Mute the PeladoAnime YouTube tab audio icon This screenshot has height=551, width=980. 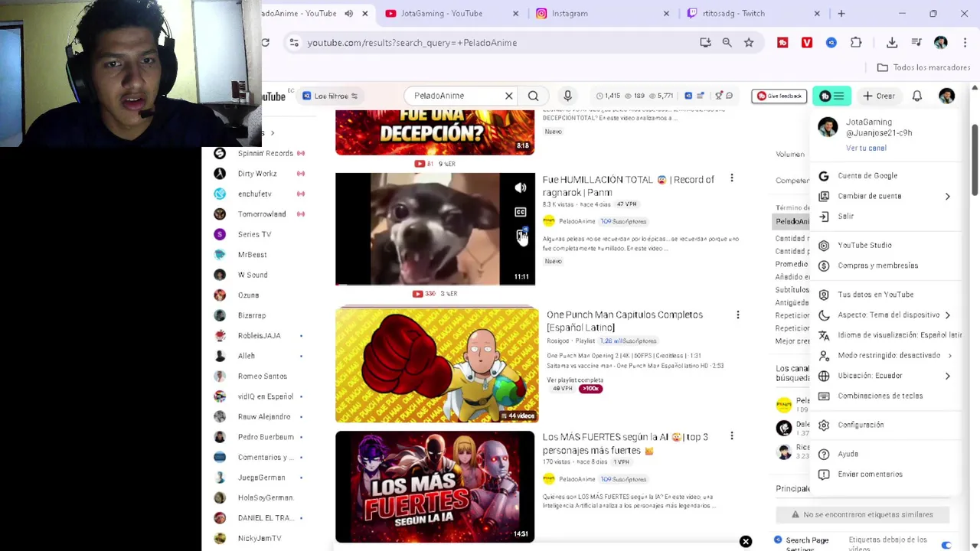tap(349, 13)
